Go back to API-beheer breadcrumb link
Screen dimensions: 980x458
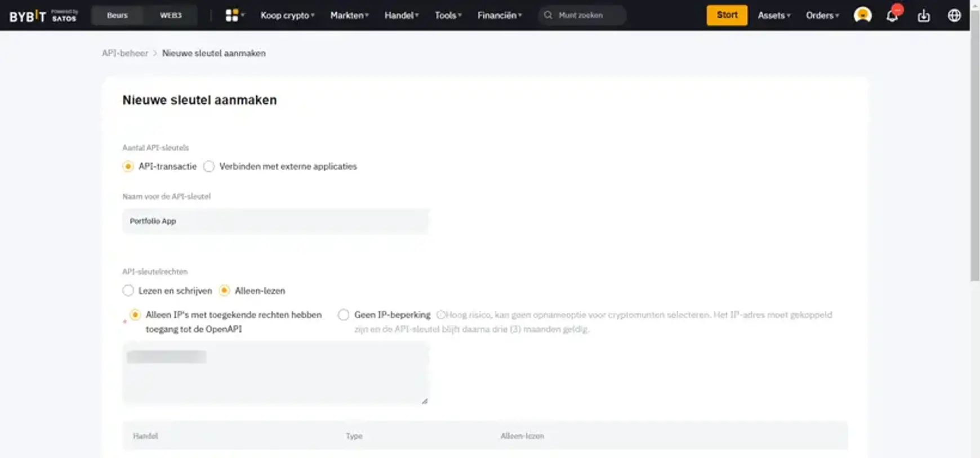coord(125,53)
